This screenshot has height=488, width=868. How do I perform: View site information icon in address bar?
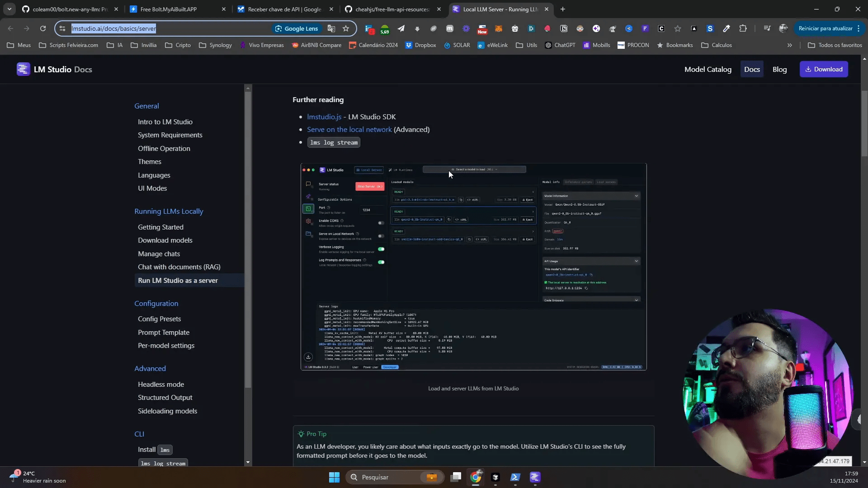(63, 28)
